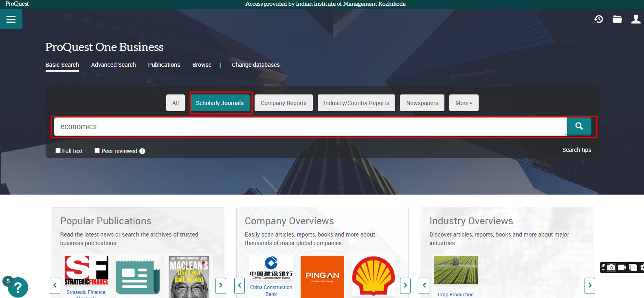Viewport: 644px width, 298px height.
Task: Advance Company Overviews carousel right arrow
Action: (x=405, y=285)
